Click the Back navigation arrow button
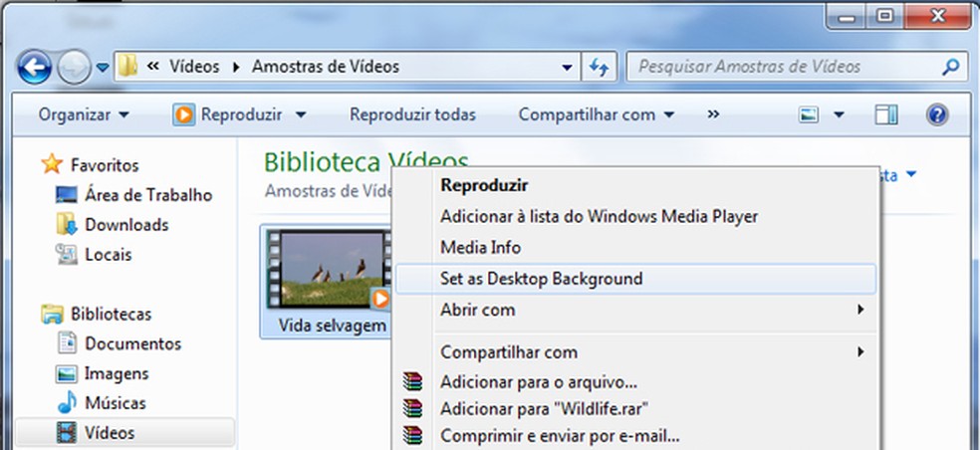The height and width of the screenshot is (450, 980). coord(35,67)
